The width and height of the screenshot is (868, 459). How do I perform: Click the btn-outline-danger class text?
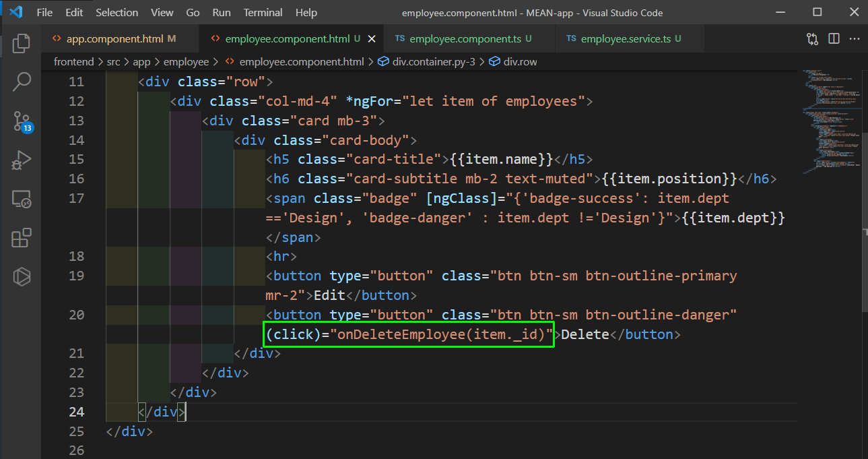[657, 315]
